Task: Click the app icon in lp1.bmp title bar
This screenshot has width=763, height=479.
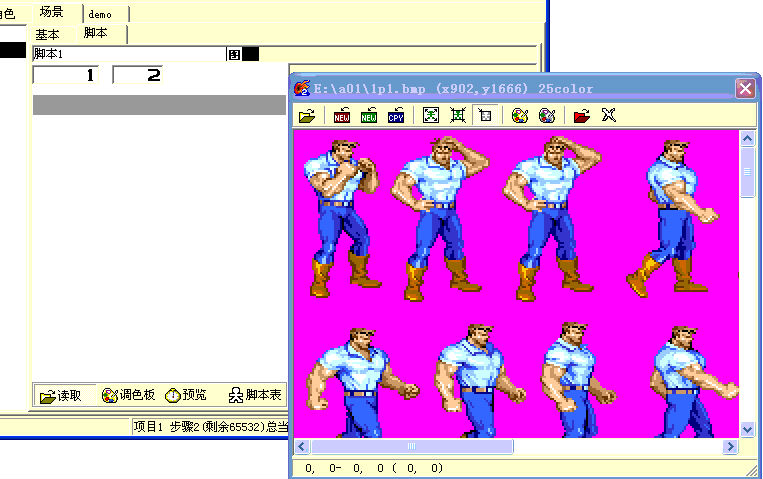Action: 302,88
